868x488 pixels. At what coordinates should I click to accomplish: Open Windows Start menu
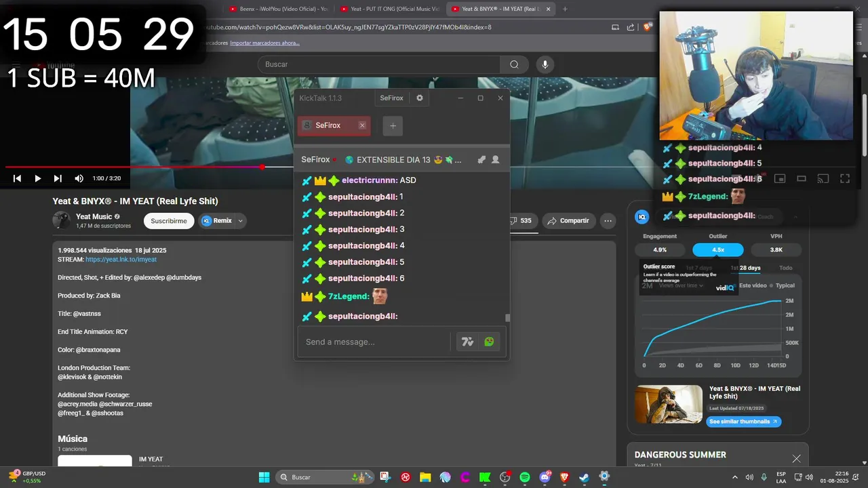pyautogui.click(x=264, y=477)
